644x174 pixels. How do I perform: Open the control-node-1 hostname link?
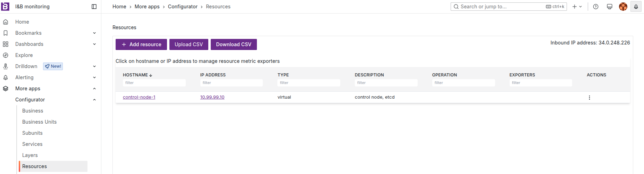[139, 97]
